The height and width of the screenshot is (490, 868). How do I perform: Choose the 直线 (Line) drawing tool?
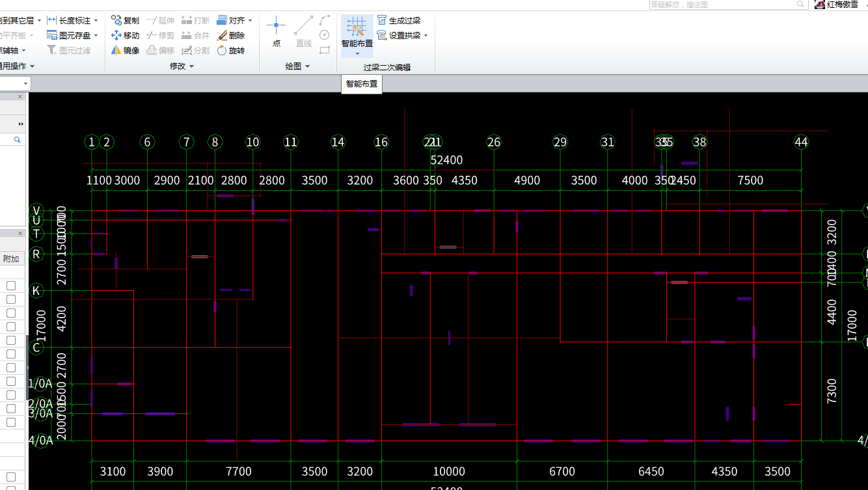click(x=304, y=33)
